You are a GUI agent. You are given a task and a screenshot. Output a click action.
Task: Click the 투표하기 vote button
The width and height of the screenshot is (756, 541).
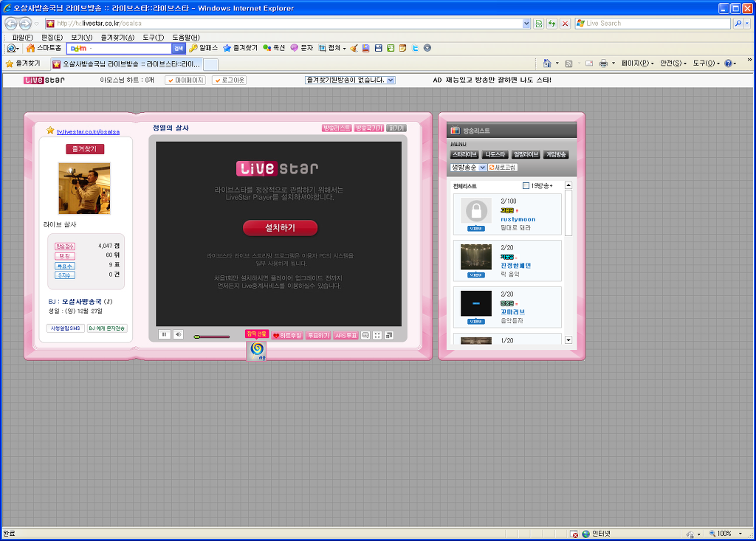pyautogui.click(x=318, y=336)
